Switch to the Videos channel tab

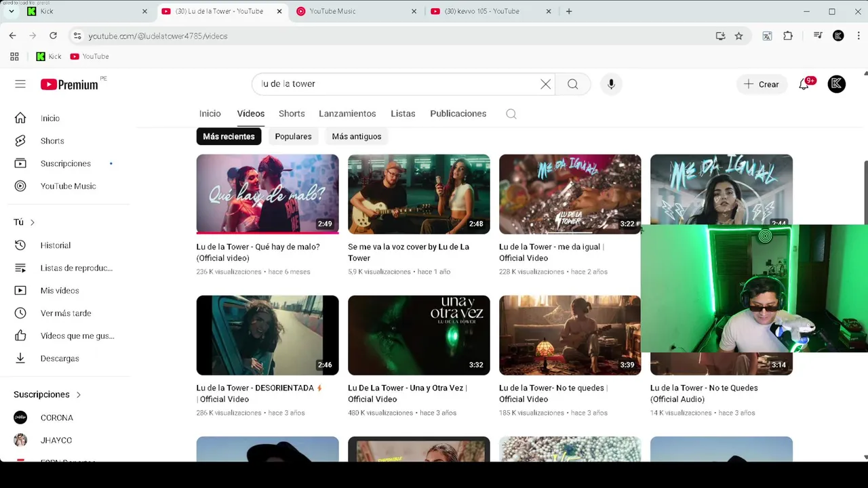click(x=251, y=113)
